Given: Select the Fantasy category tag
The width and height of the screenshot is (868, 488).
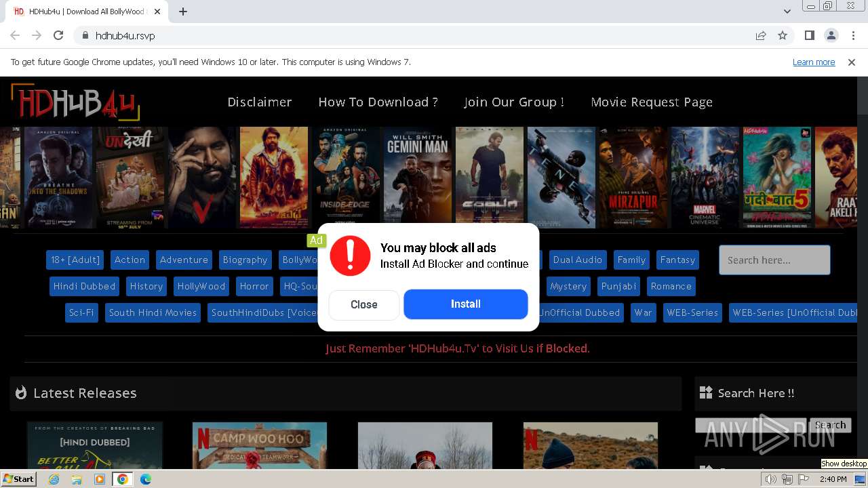Looking at the screenshot, I should click(677, 260).
